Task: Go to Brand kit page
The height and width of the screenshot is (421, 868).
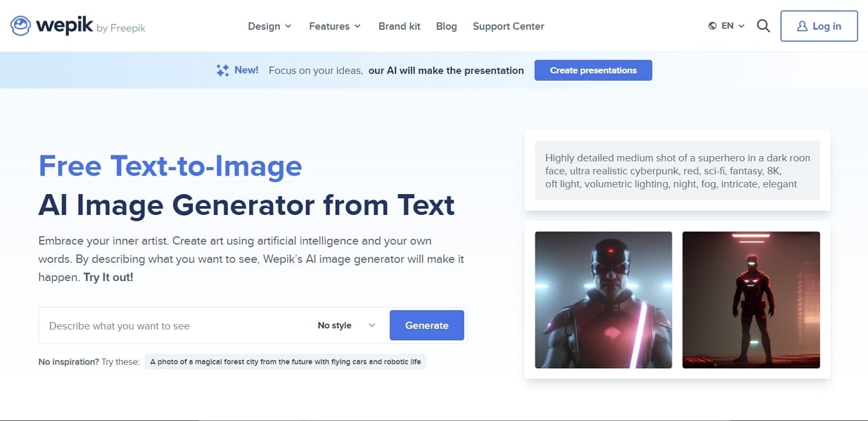Action: point(399,26)
